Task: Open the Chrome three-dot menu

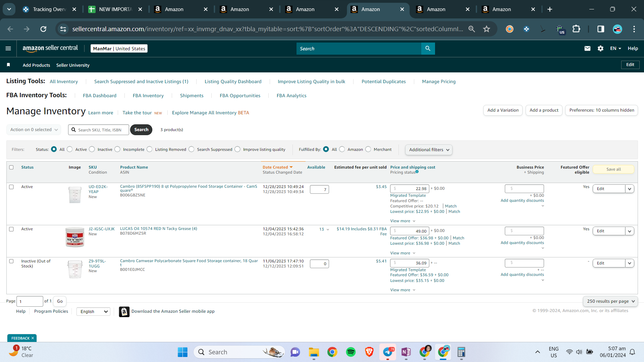Action: pyautogui.click(x=634, y=29)
